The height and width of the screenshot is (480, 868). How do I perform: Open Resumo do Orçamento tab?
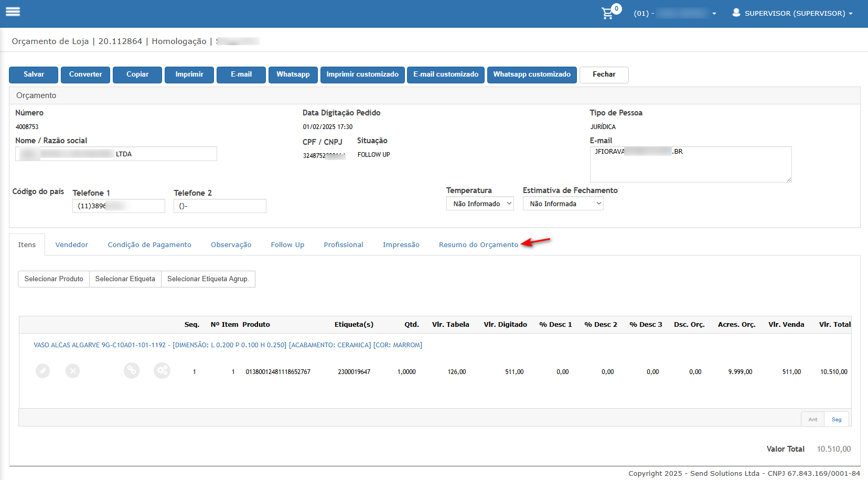point(478,244)
